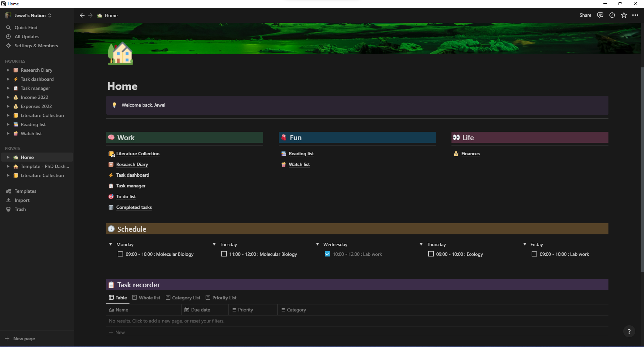Open page history clock icon
This screenshot has width=644, height=347.
coord(612,15)
